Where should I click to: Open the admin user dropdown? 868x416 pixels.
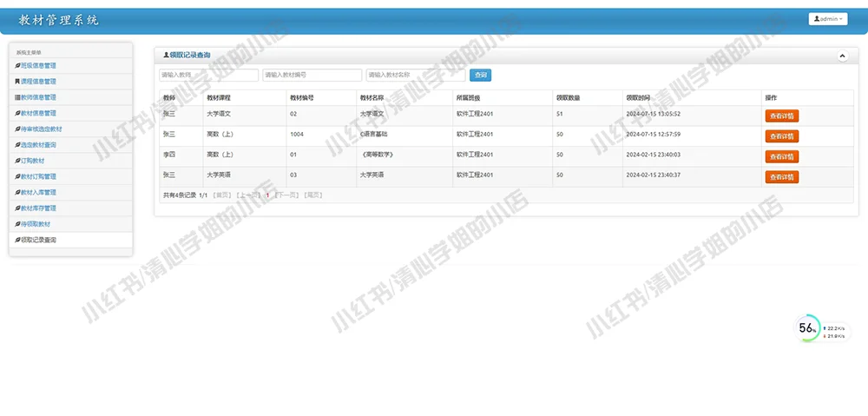tap(827, 19)
